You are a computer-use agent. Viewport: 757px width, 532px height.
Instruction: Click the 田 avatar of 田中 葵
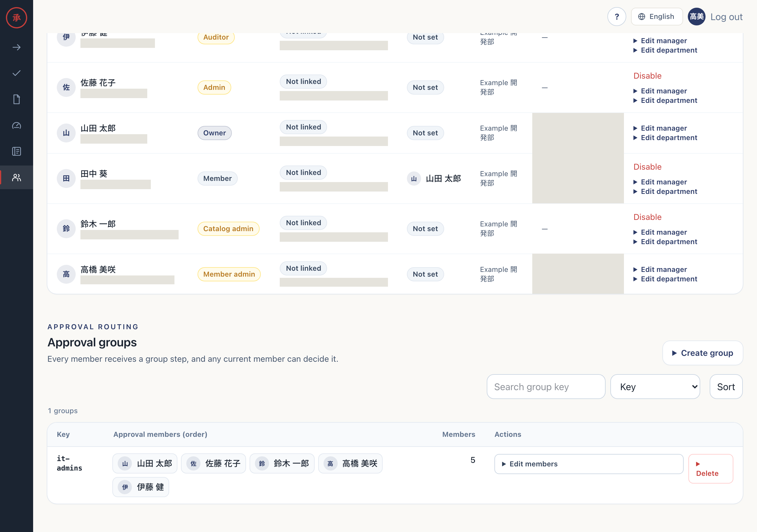pyautogui.click(x=66, y=178)
